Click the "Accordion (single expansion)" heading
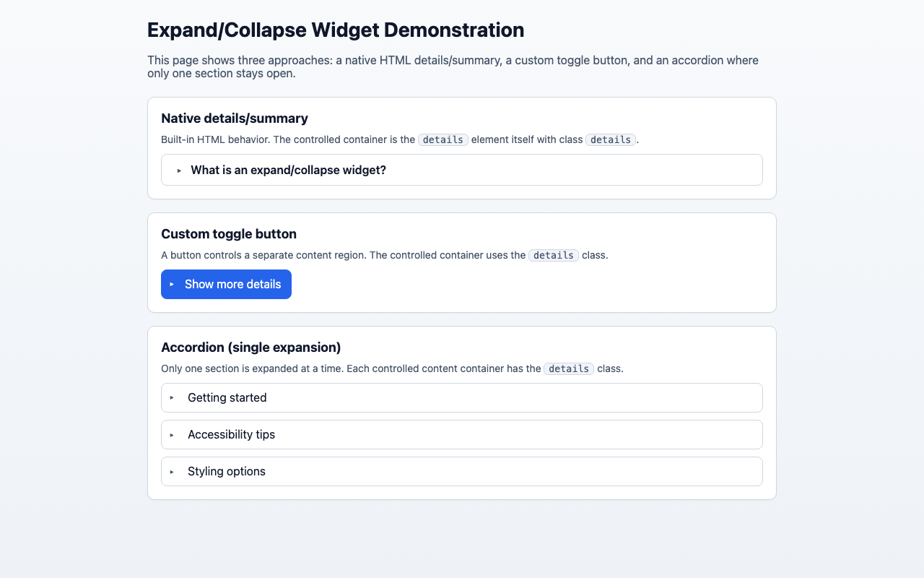 [x=250, y=348]
